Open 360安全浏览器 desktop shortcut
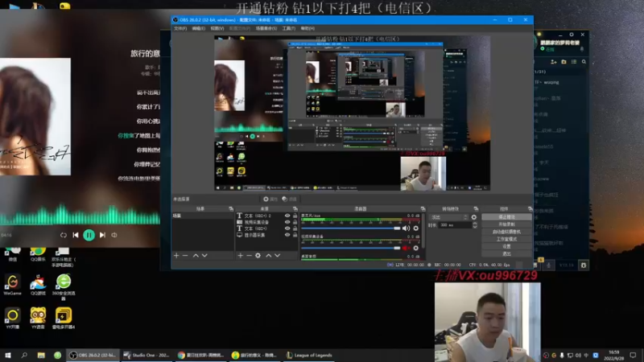 pos(64,287)
